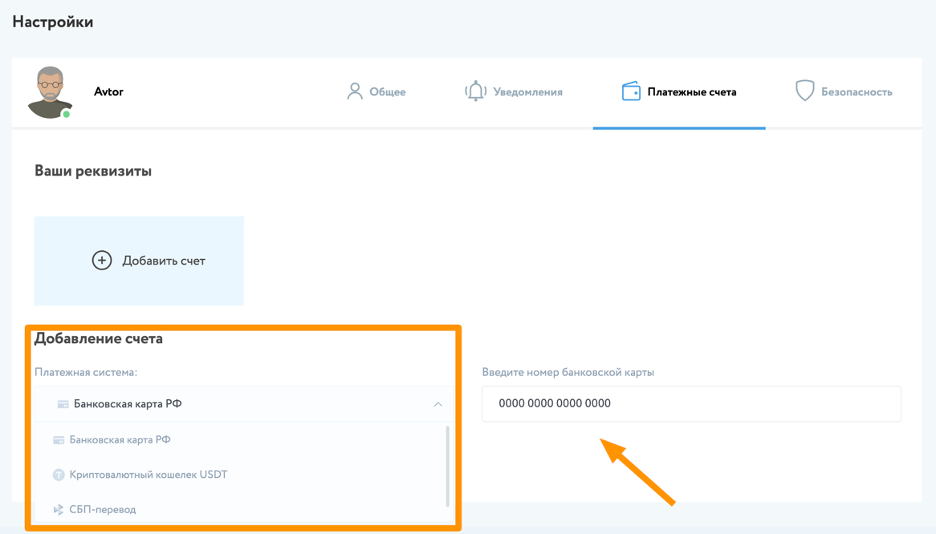This screenshot has width=936, height=534.
Task: Click the user avatar picture
Action: 49,92
